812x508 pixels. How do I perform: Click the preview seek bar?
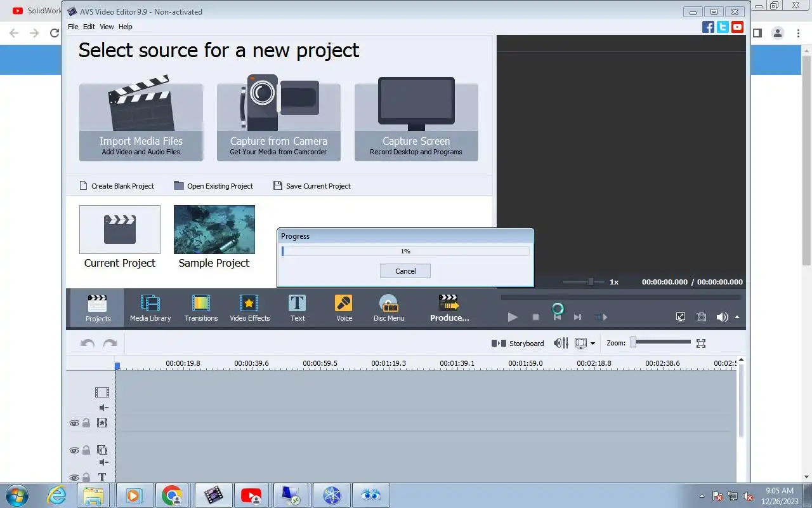click(620, 297)
